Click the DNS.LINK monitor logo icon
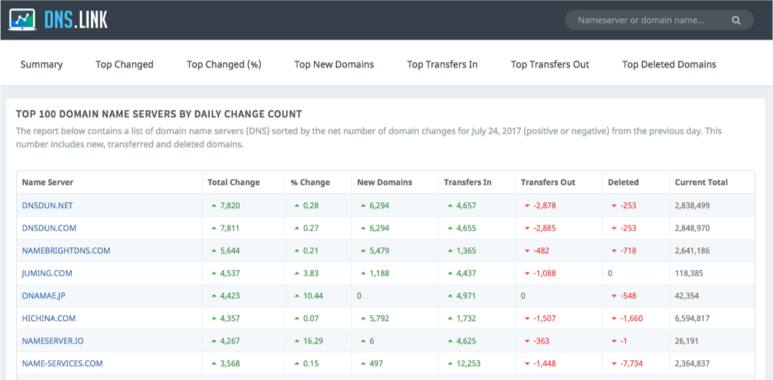773x380 pixels. point(22,20)
